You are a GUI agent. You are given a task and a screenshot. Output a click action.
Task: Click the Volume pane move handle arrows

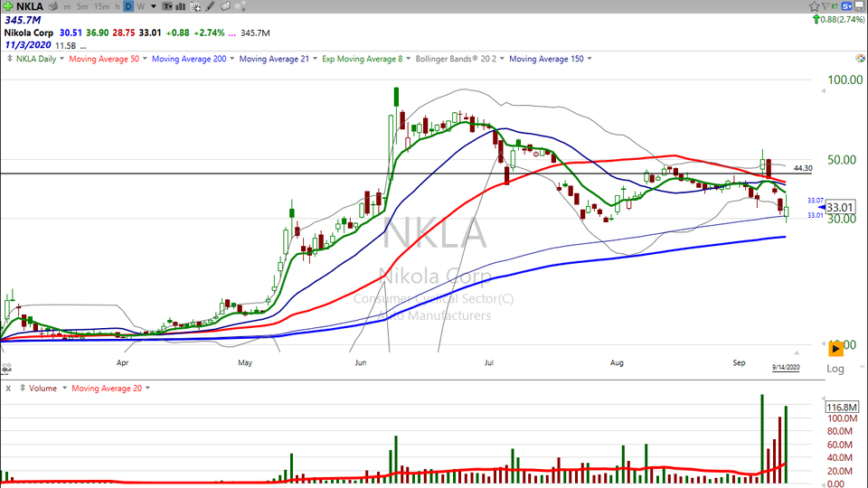pyautogui.click(x=22, y=388)
